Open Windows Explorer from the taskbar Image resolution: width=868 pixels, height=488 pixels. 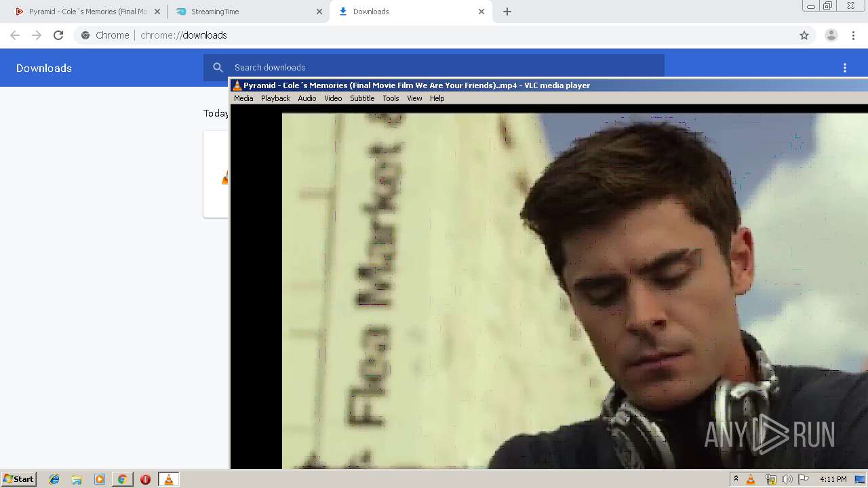77,479
